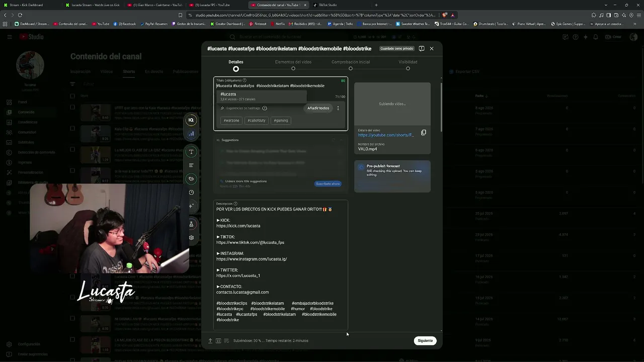
Task: Click the upload dialog vertical scrollbar
Action: coord(441,108)
